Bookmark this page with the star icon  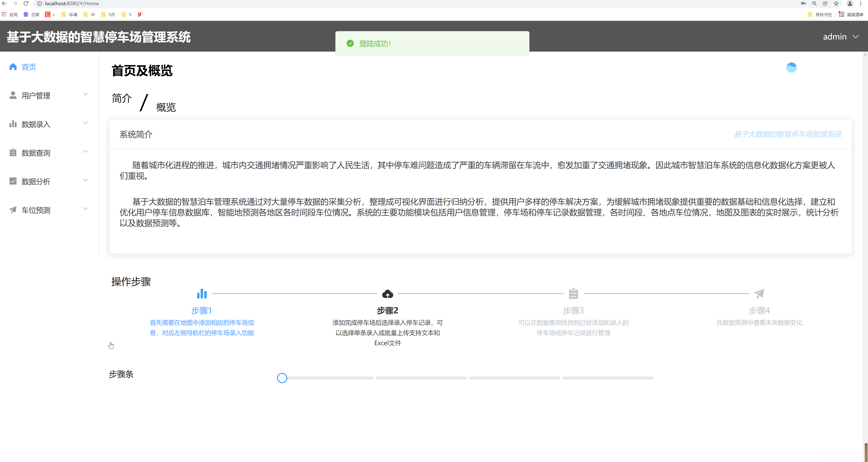coord(836,4)
